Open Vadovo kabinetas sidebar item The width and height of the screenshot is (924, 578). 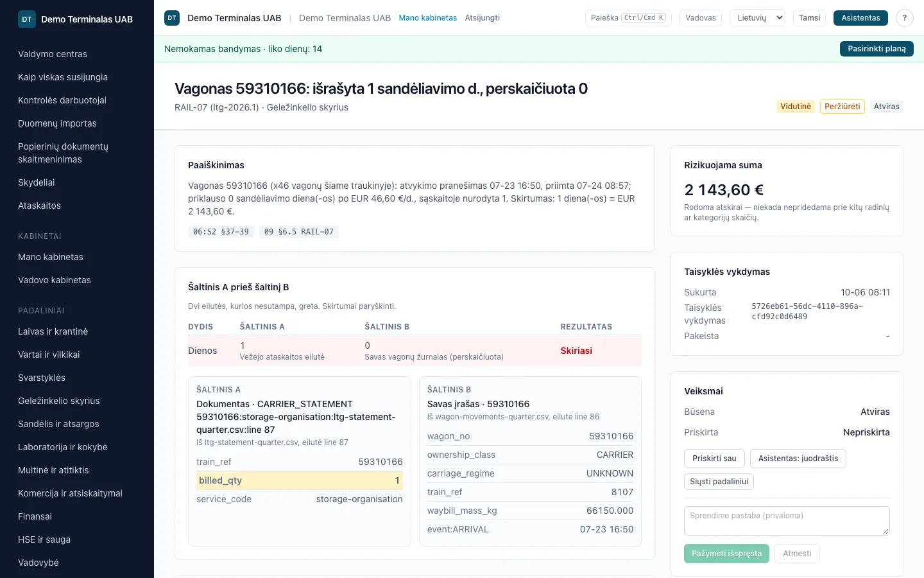point(77,280)
